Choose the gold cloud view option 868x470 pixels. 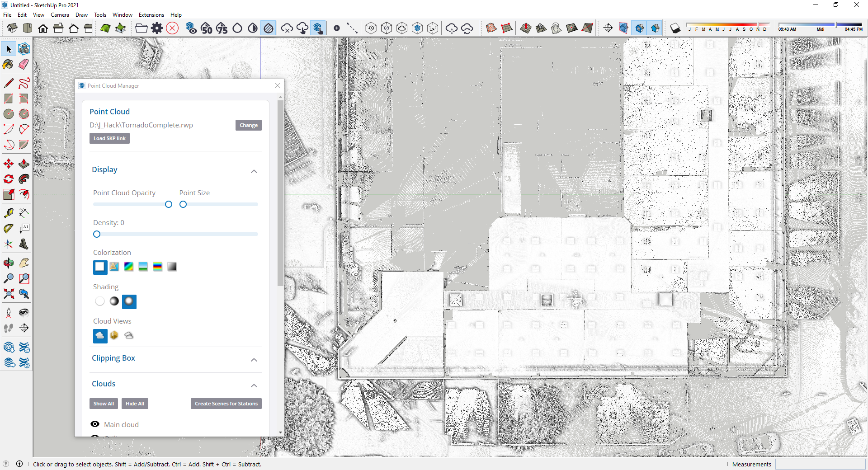tap(114, 335)
